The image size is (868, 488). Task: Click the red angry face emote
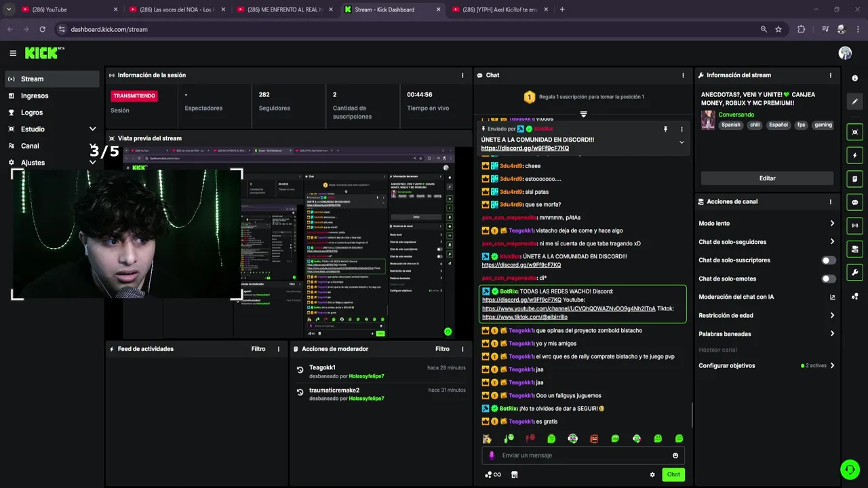click(x=594, y=439)
